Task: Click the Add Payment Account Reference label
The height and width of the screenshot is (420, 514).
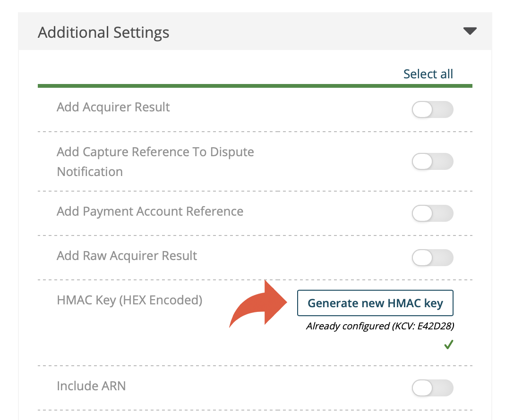Action: (x=150, y=211)
